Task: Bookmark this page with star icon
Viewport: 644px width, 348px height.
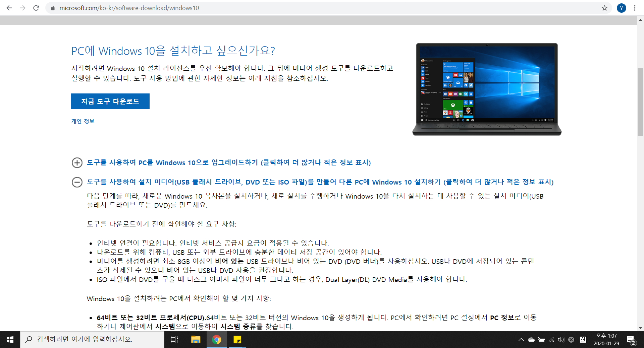Action: coord(604,8)
